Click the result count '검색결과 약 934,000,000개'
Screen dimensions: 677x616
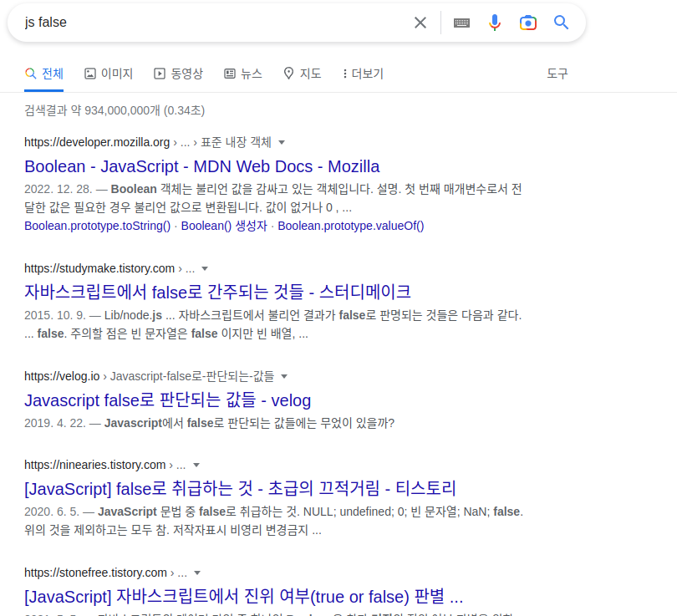click(x=115, y=110)
